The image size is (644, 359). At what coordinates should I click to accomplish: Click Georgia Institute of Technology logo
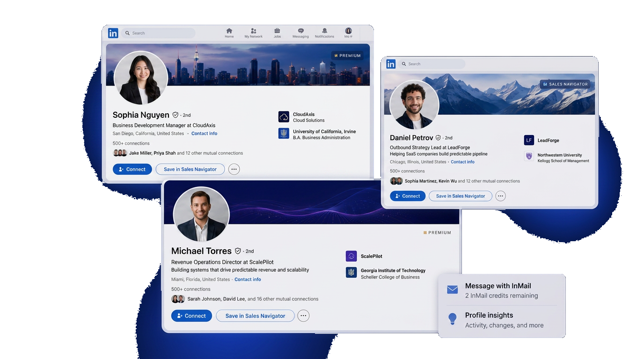(351, 273)
